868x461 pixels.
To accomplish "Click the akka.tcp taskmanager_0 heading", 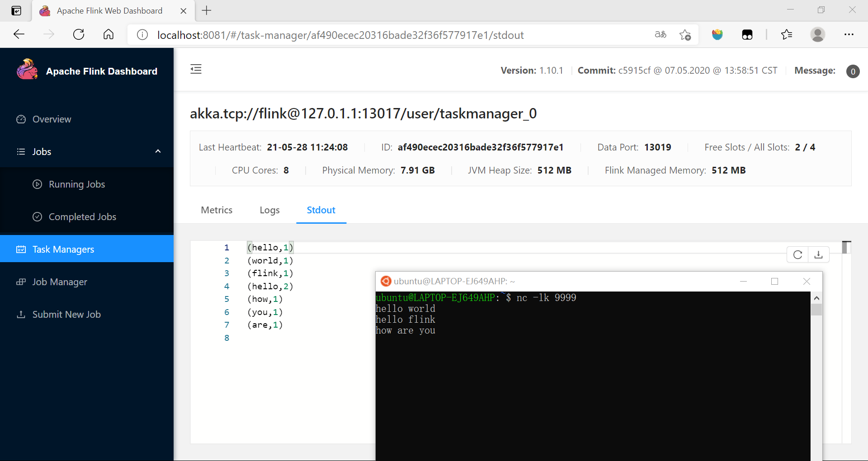I will (363, 113).
